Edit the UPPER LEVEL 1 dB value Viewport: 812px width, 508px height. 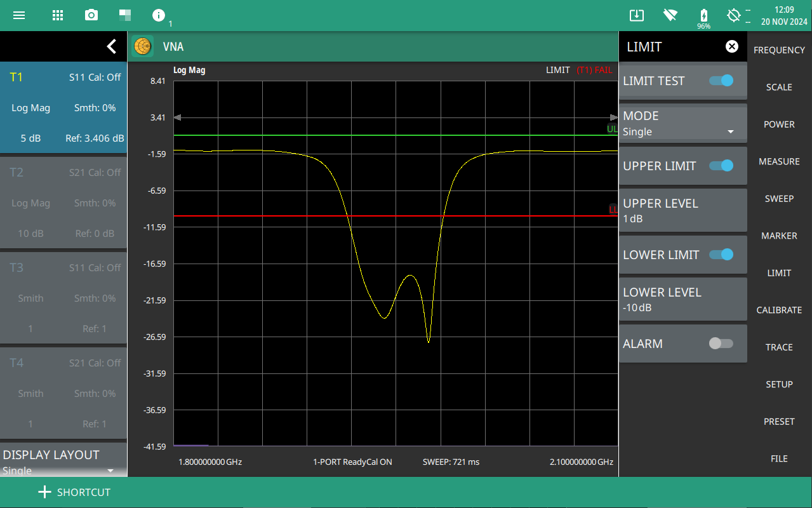tap(682, 210)
